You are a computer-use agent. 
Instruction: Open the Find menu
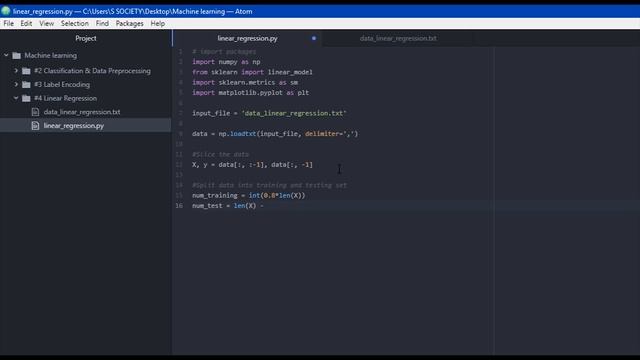tap(102, 24)
